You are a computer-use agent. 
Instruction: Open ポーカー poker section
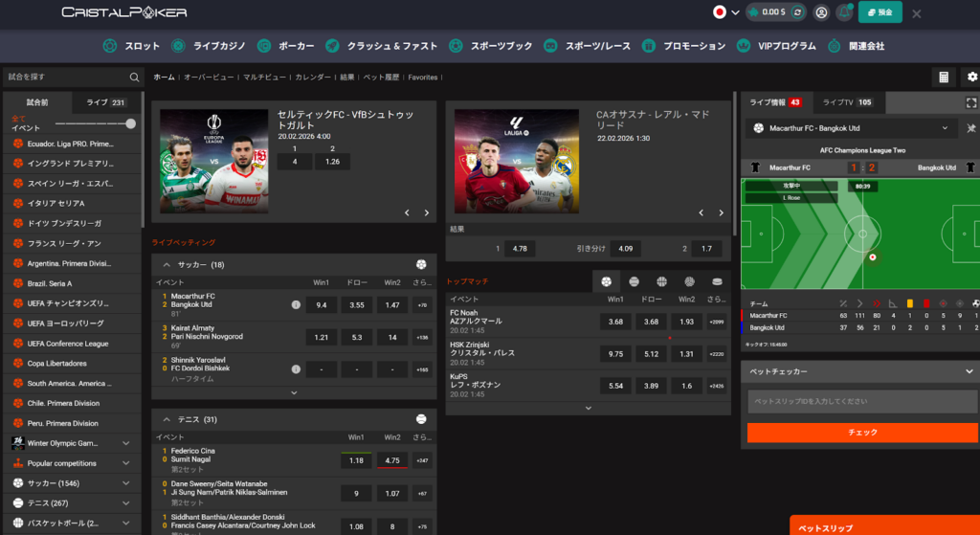point(285,46)
